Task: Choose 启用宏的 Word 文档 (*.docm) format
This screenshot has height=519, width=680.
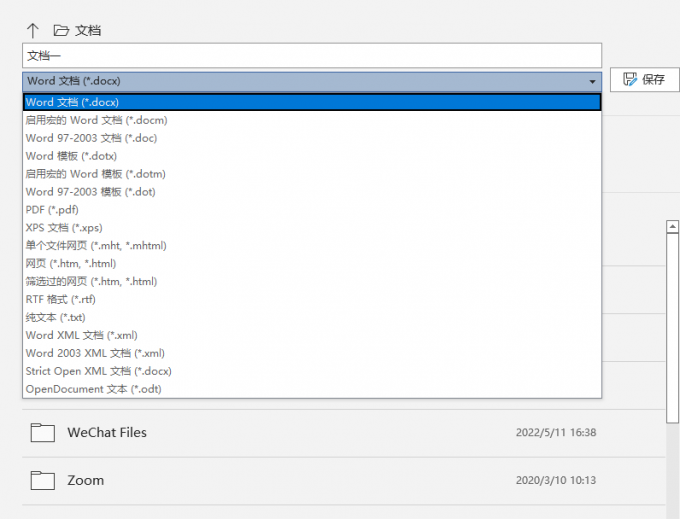Action: pos(96,120)
